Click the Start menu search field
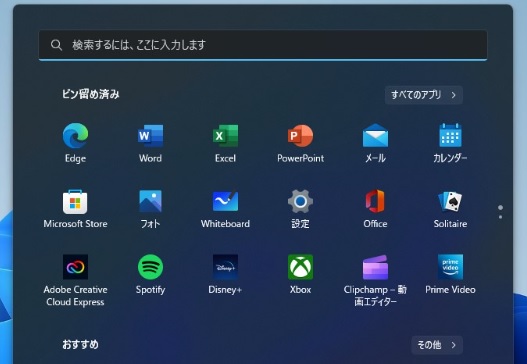 [263, 45]
